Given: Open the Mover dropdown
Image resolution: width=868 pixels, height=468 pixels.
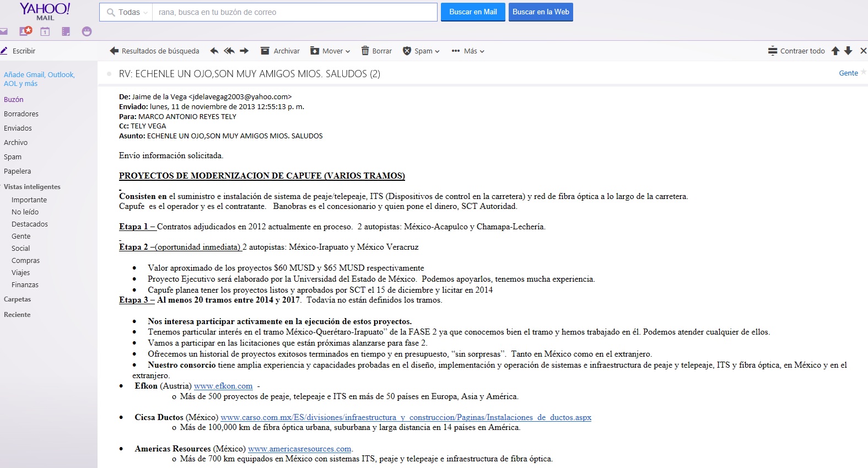Looking at the screenshot, I should [x=330, y=51].
